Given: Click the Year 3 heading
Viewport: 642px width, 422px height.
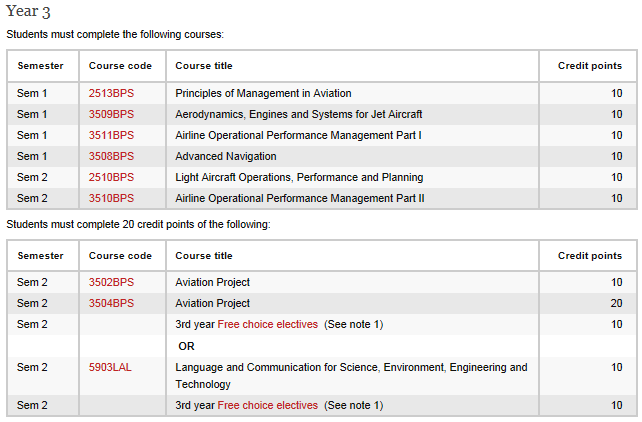Looking at the screenshot, I should [x=28, y=11].
